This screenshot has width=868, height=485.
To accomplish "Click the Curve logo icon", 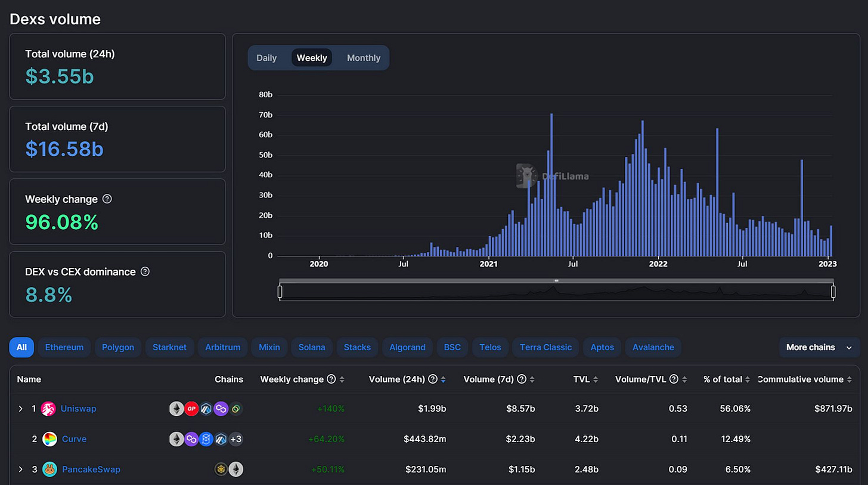I will point(49,439).
